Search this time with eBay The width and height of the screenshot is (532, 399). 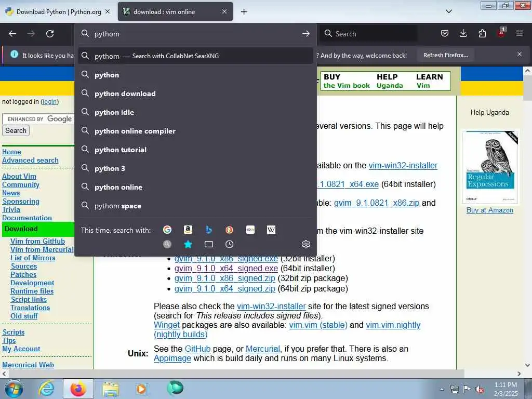coord(250,230)
